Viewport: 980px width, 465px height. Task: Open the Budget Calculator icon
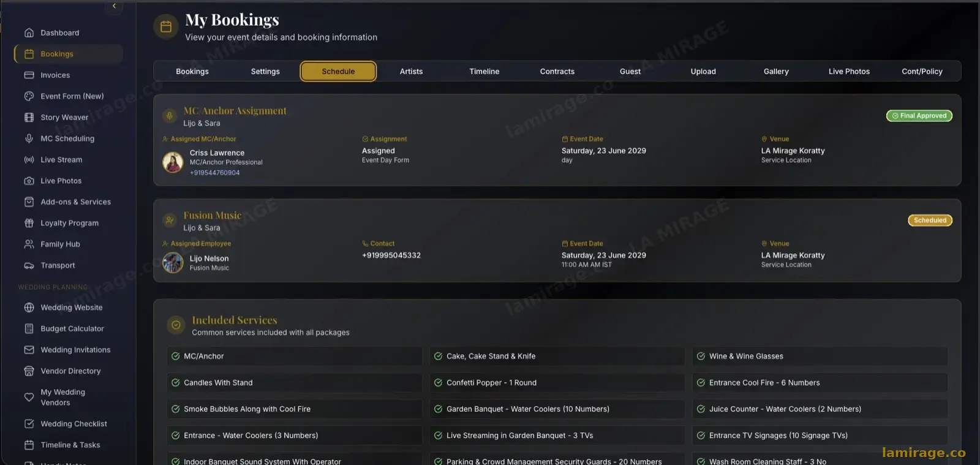(x=29, y=329)
